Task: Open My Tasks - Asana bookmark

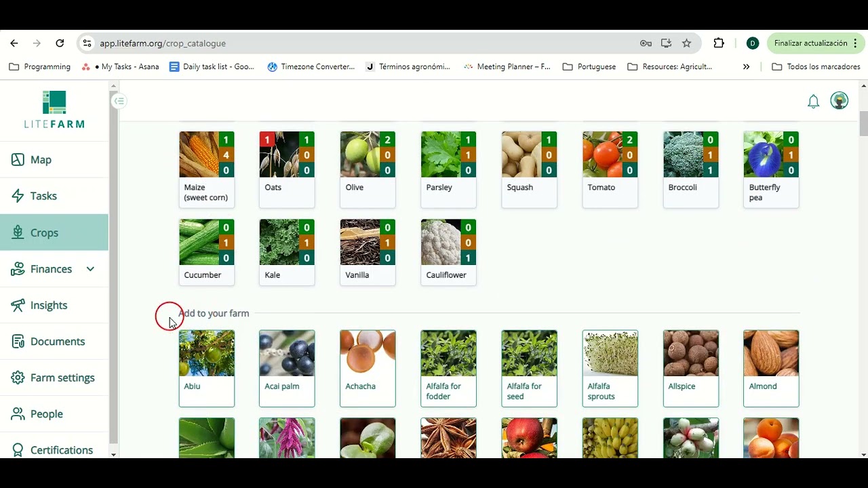Action: (x=120, y=66)
